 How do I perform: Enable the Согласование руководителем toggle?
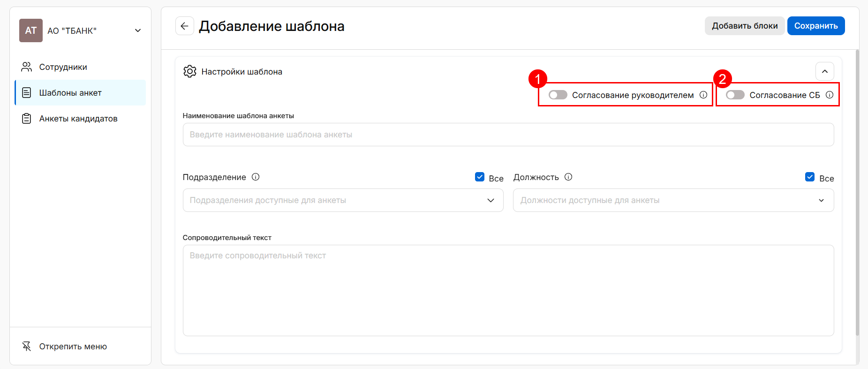click(x=558, y=95)
